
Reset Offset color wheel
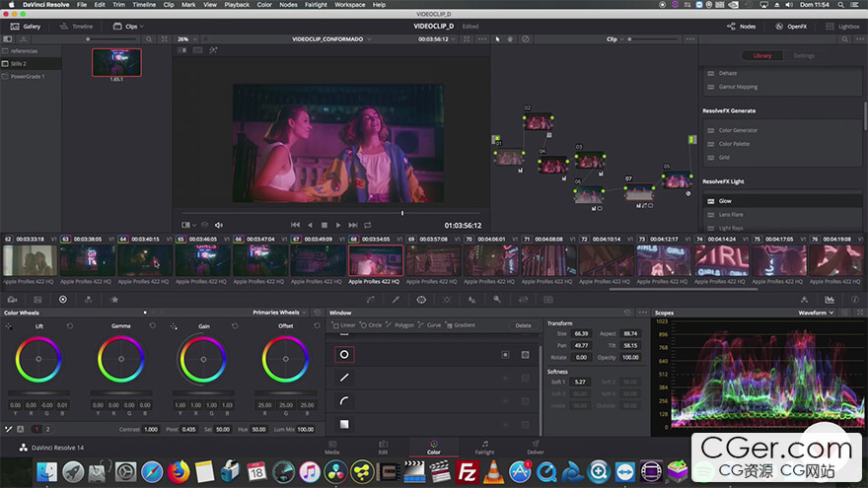point(317,326)
